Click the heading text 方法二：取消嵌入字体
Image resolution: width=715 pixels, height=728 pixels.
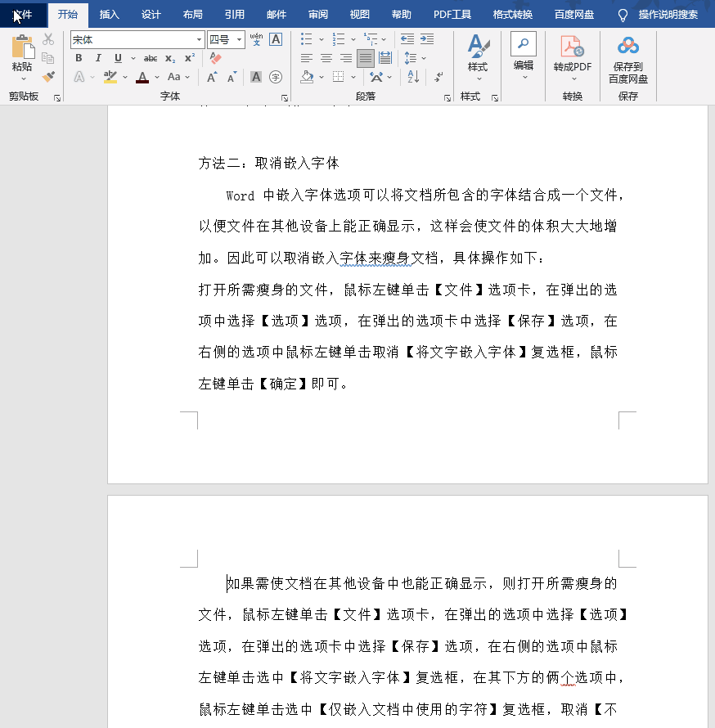269,164
